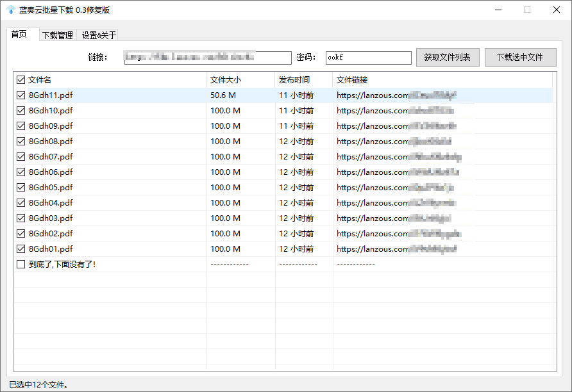Click the 100.0 M size of 8Gdh10.pdf

[225, 111]
